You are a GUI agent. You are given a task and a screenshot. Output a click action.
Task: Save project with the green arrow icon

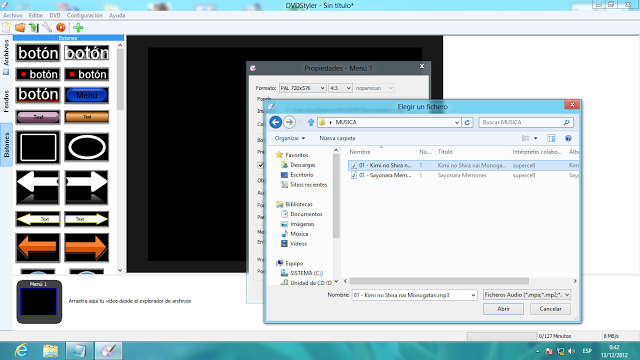click(x=33, y=27)
